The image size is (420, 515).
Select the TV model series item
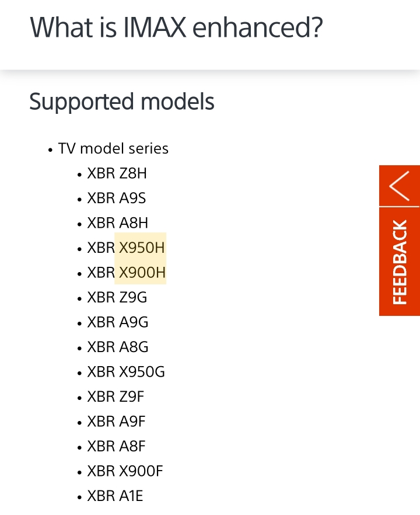pos(113,148)
